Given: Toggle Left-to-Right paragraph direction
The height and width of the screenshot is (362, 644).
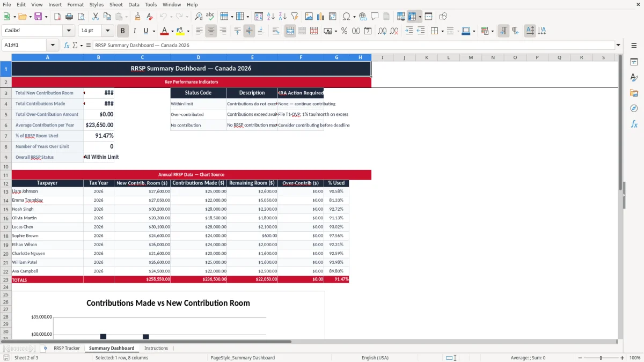Looking at the screenshot, I should pos(503,31).
